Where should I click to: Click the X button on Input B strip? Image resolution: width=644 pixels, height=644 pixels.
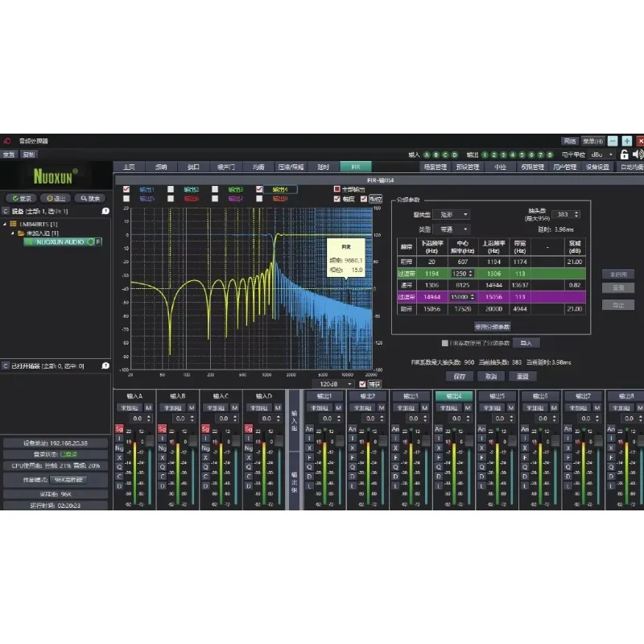coord(163,457)
